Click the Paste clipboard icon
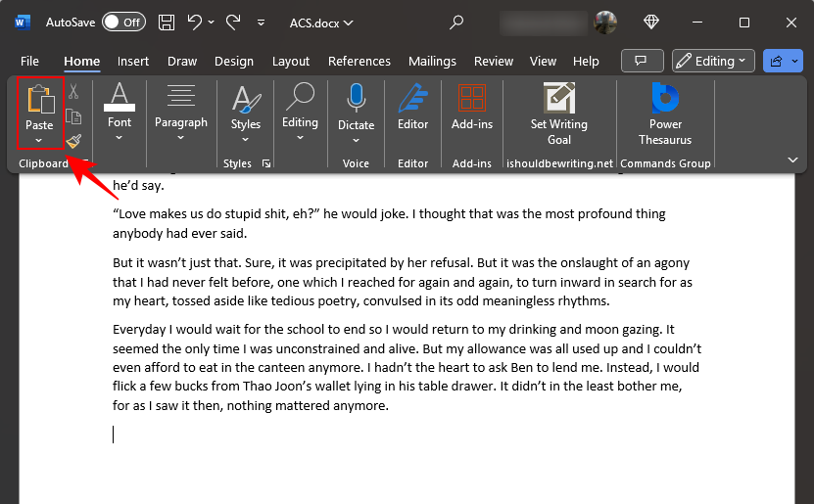This screenshot has height=504, width=814. [39, 101]
